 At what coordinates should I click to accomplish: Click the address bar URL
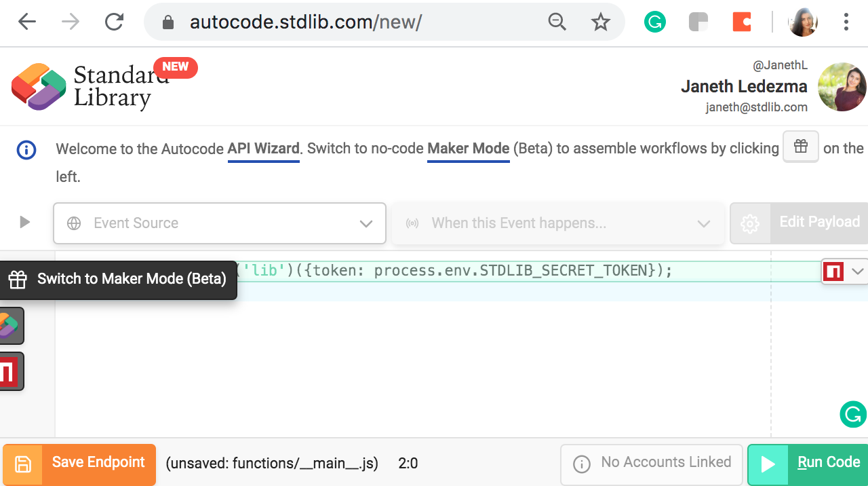coord(306,22)
